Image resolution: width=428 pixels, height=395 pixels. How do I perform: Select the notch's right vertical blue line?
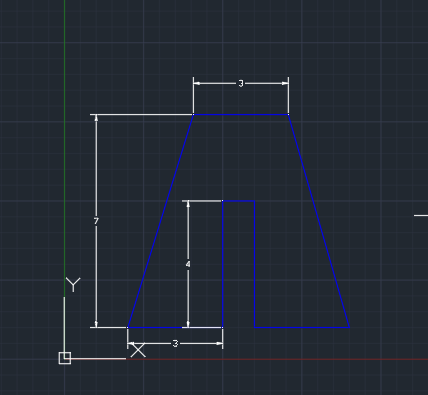click(255, 264)
